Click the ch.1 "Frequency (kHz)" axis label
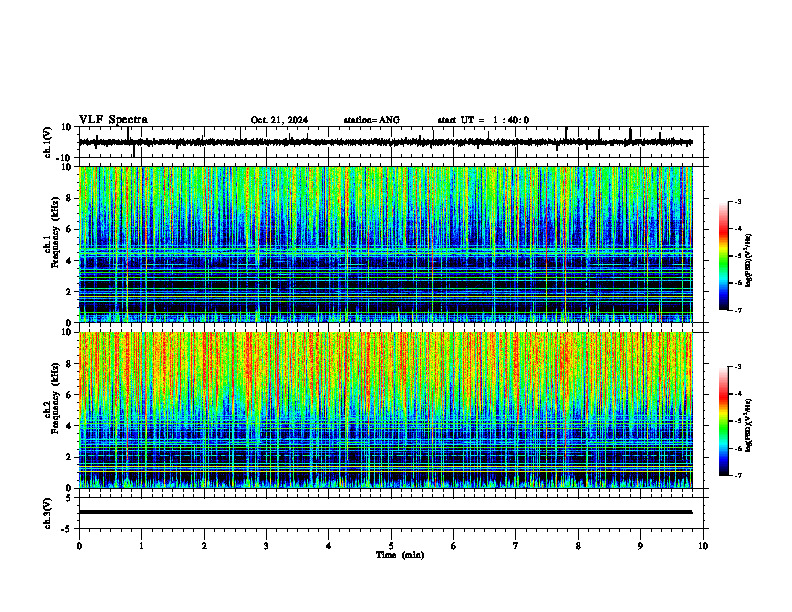This screenshot has width=792, height=612. pyautogui.click(x=56, y=231)
